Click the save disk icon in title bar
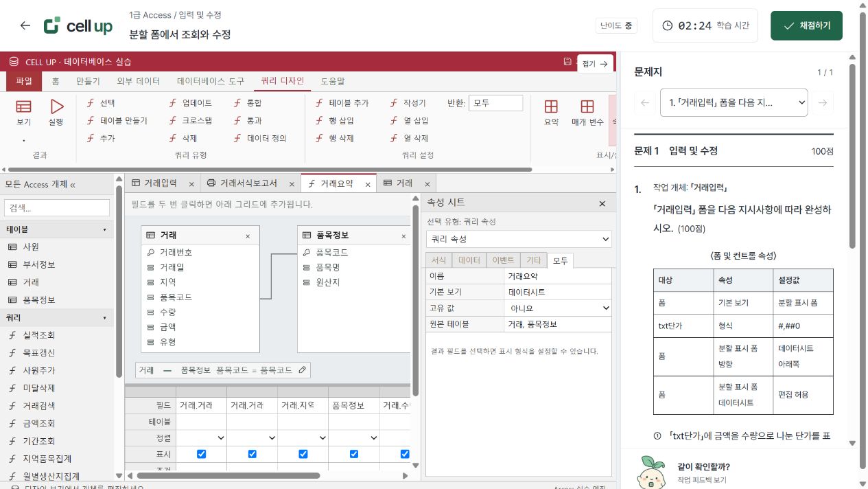The width and height of the screenshot is (868, 489). (x=567, y=62)
